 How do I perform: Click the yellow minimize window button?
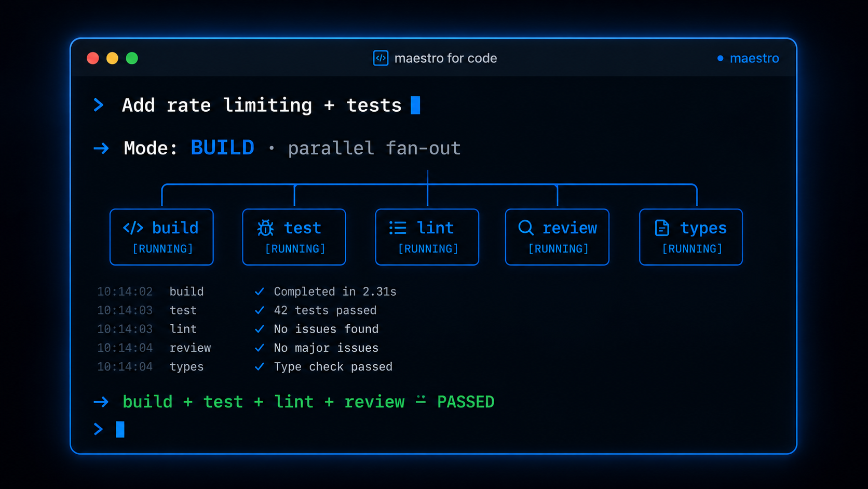(112, 58)
